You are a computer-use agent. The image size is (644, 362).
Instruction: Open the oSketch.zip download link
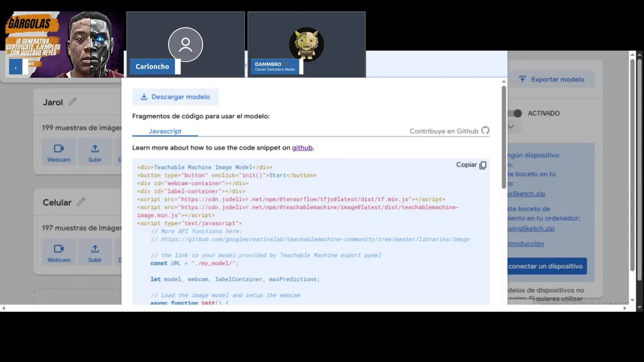526,194
